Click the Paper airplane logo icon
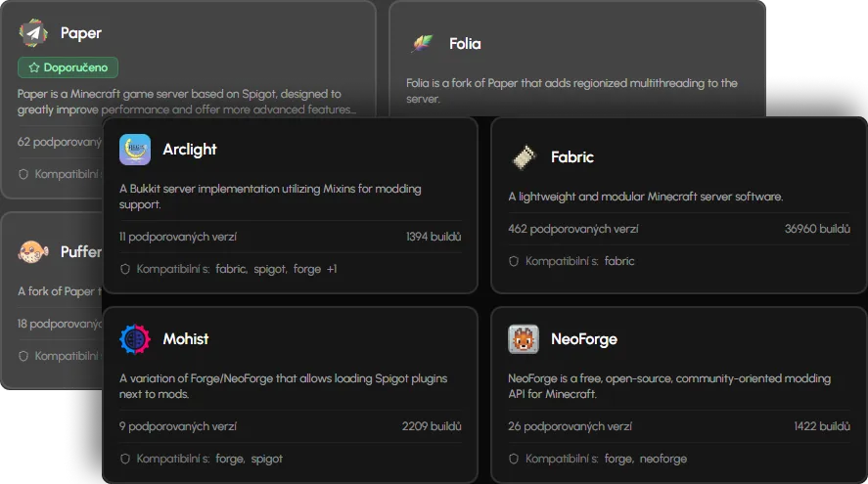 click(34, 33)
